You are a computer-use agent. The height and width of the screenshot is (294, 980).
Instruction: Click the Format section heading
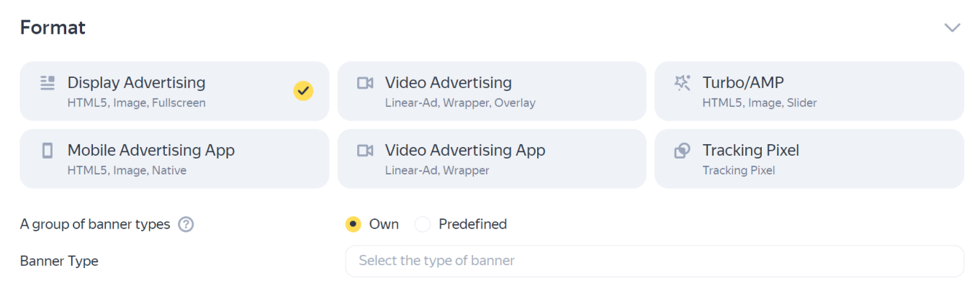(53, 27)
